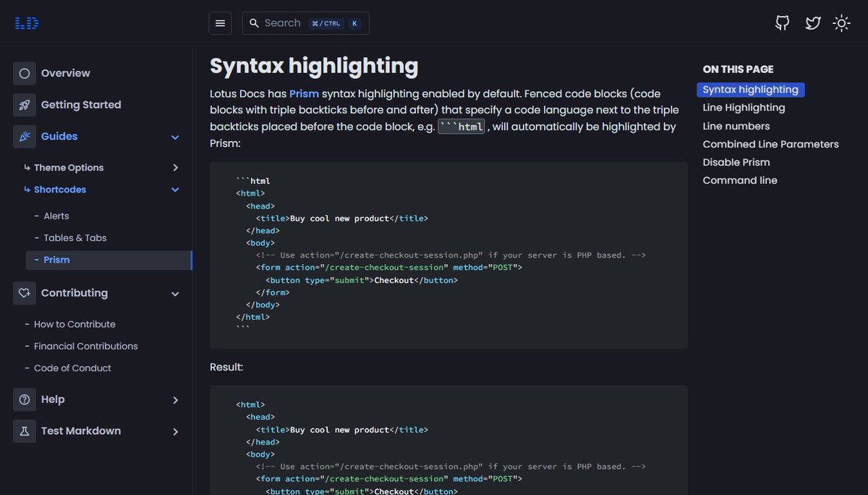
Task: Click the brush icon beside Guides
Action: [24, 136]
